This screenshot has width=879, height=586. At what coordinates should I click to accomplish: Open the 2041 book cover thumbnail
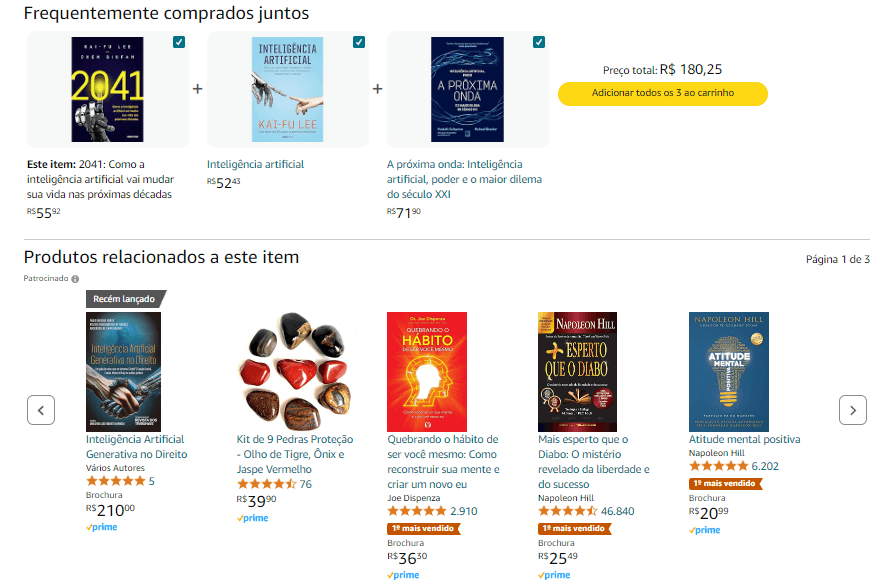[x=107, y=89]
